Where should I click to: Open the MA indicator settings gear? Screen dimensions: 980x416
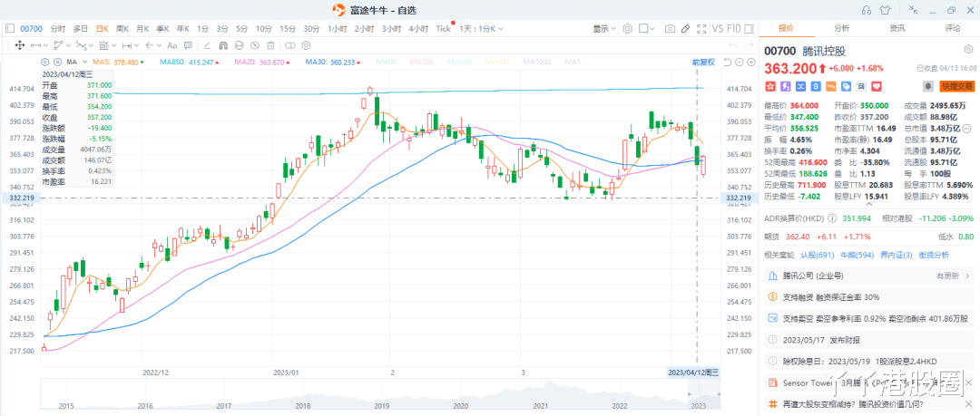pos(44,62)
